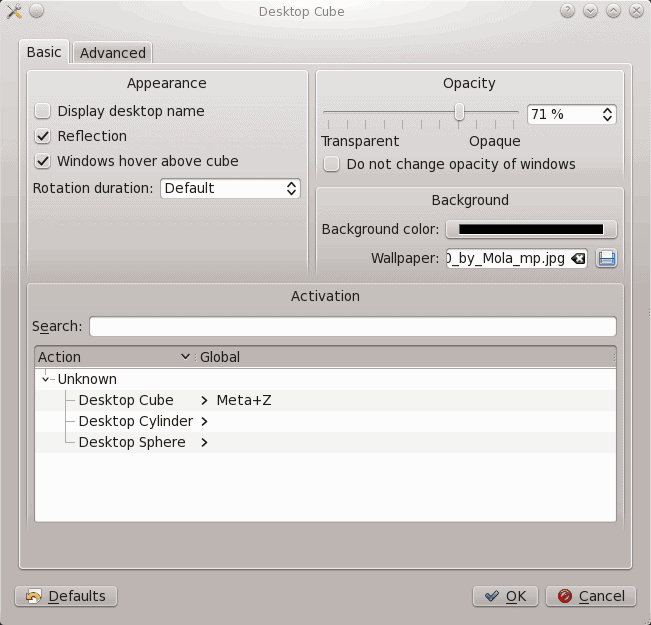The height and width of the screenshot is (625, 651).
Task: Open the Background color swatch picker
Action: [531, 230]
